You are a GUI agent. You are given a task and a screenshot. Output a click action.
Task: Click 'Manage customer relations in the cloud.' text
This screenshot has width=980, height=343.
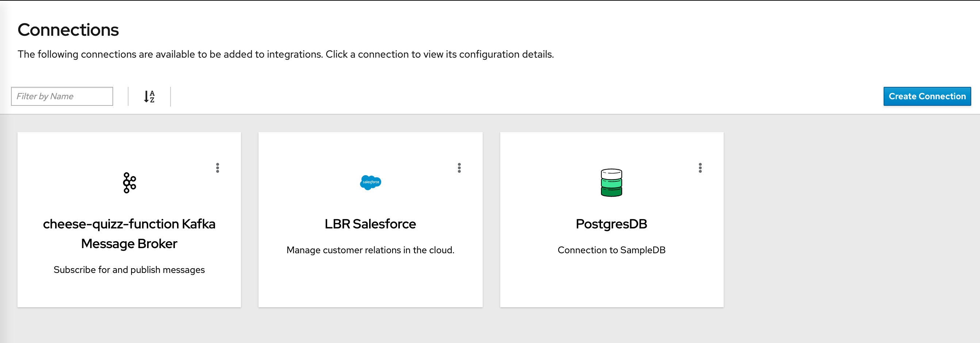tap(370, 250)
